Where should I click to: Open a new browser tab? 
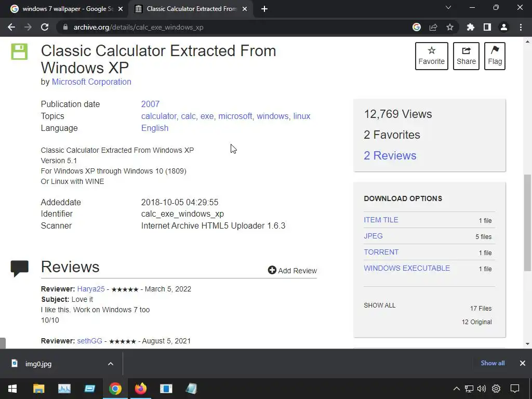pos(264,9)
